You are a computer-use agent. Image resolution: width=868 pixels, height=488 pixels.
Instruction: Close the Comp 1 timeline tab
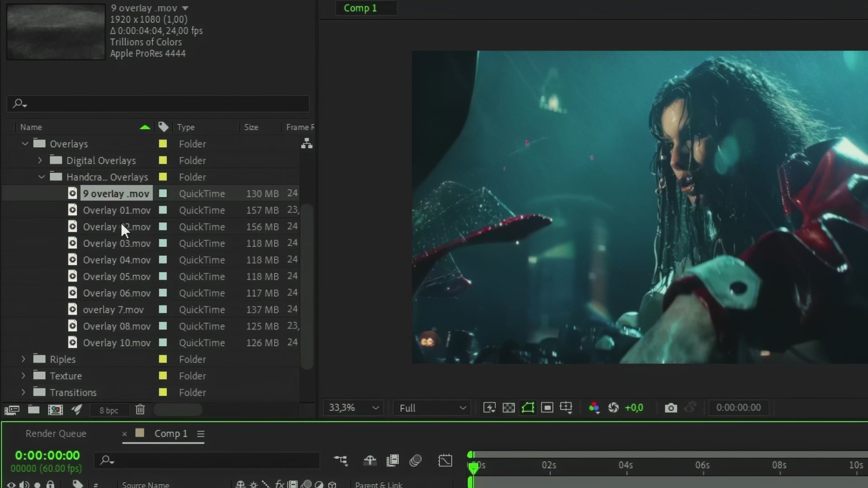[124, 434]
